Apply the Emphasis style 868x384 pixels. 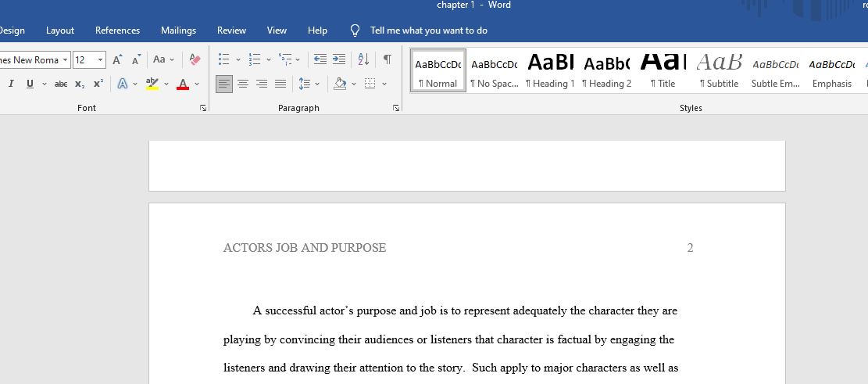pyautogui.click(x=831, y=70)
